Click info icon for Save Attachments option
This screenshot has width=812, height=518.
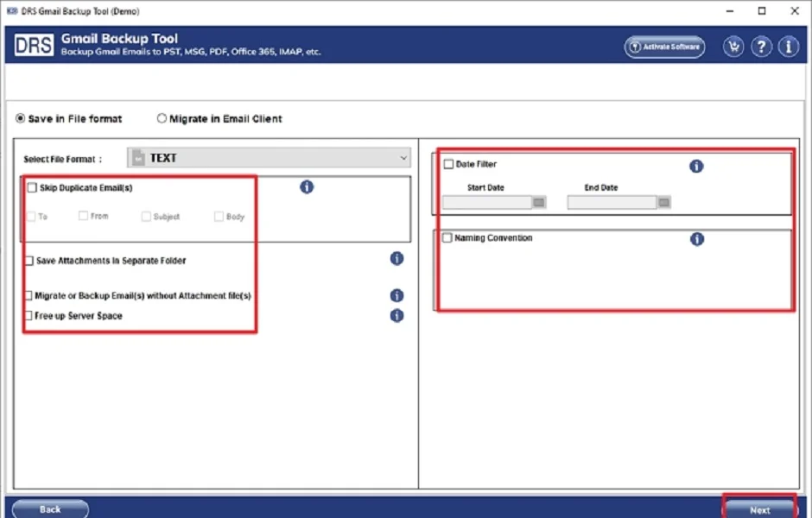tap(396, 258)
